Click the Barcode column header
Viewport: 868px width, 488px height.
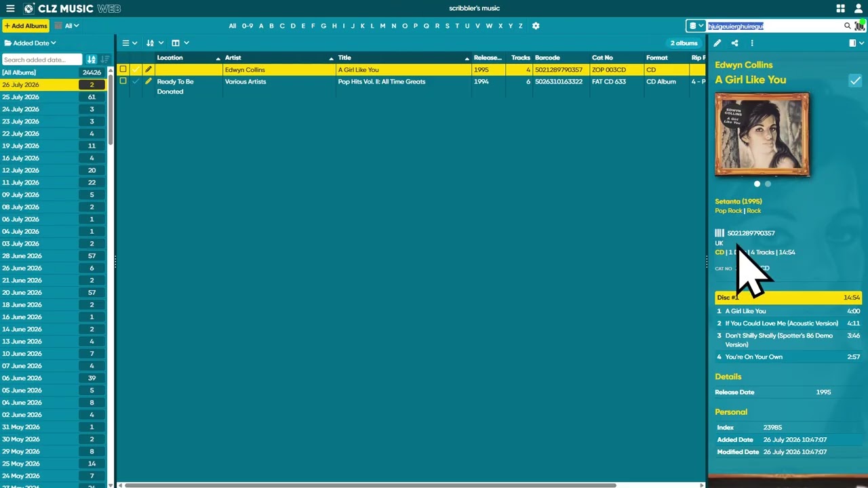tap(561, 58)
